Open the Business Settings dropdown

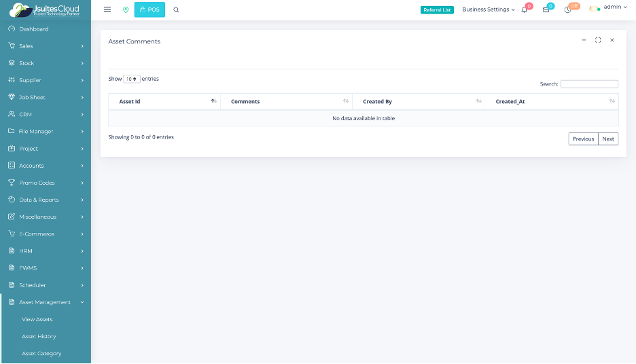[488, 10]
